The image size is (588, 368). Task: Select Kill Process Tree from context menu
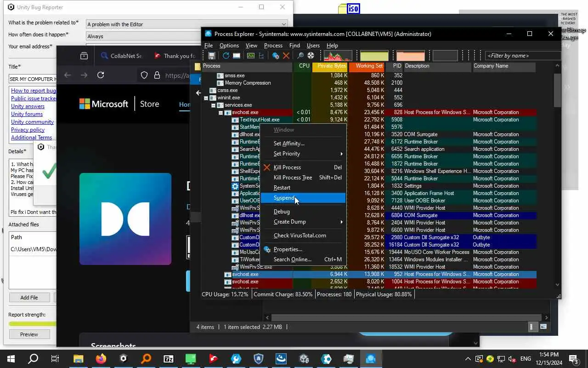(303, 178)
